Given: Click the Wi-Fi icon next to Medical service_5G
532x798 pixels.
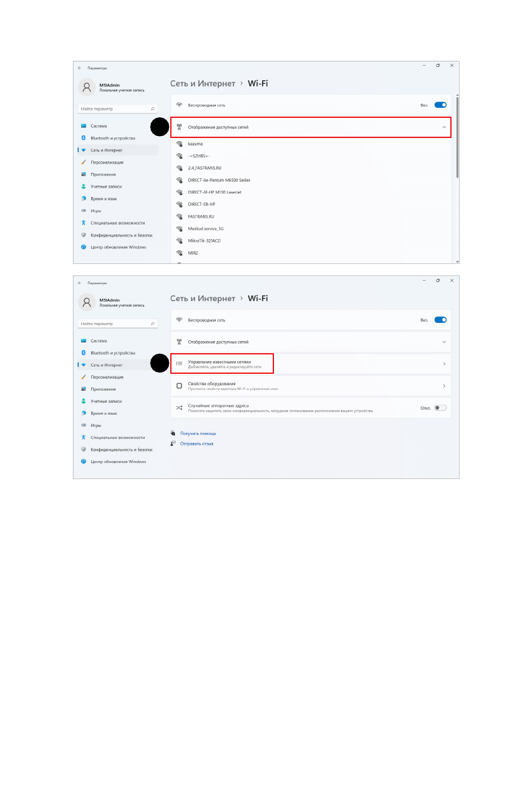Looking at the screenshot, I should (179, 228).
